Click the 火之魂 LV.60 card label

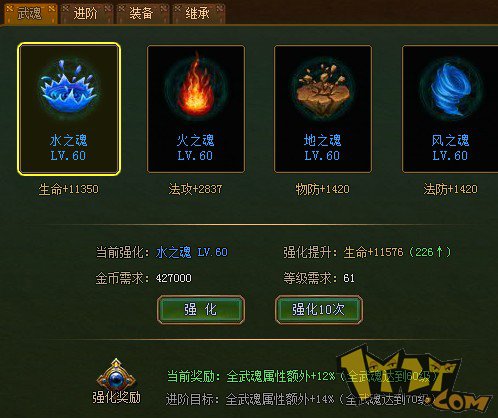(195, 148)
